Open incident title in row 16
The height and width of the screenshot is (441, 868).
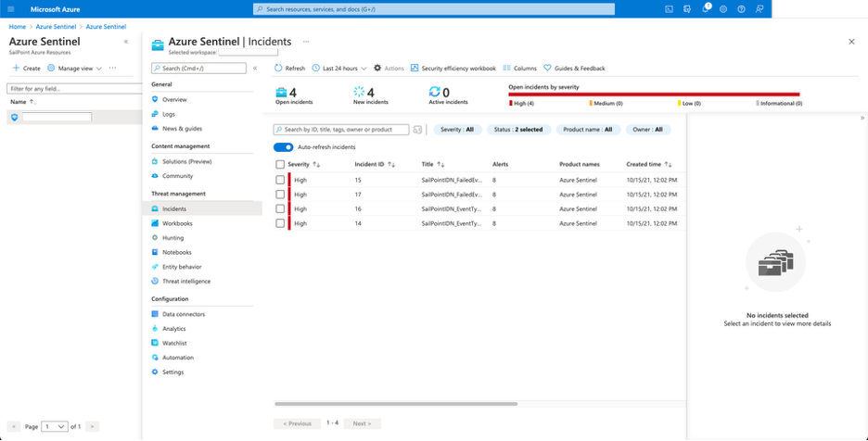[452, 208]
